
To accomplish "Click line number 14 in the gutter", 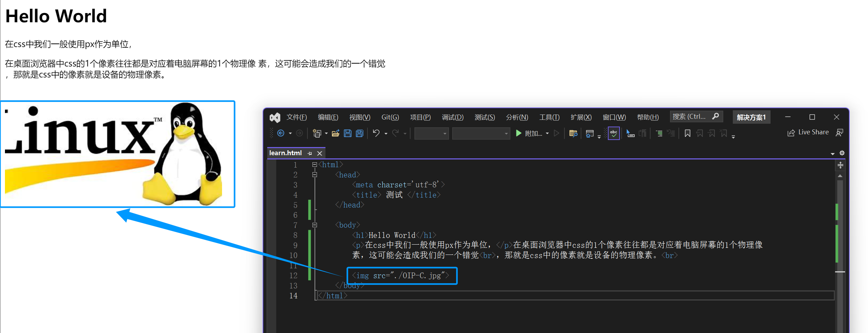I will click(293, 296).
